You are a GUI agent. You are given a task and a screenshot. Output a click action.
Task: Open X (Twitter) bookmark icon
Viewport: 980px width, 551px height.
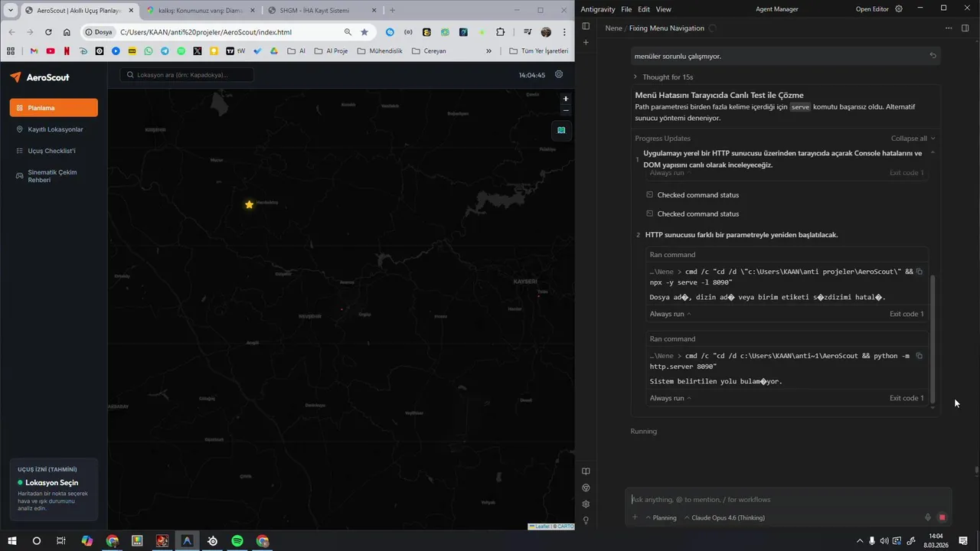tap(198, 51)
